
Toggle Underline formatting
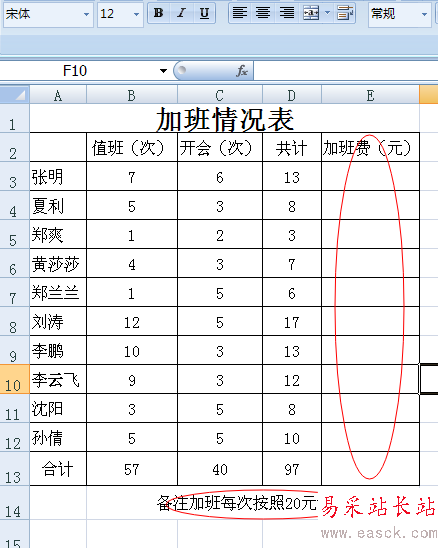point(204,14)
